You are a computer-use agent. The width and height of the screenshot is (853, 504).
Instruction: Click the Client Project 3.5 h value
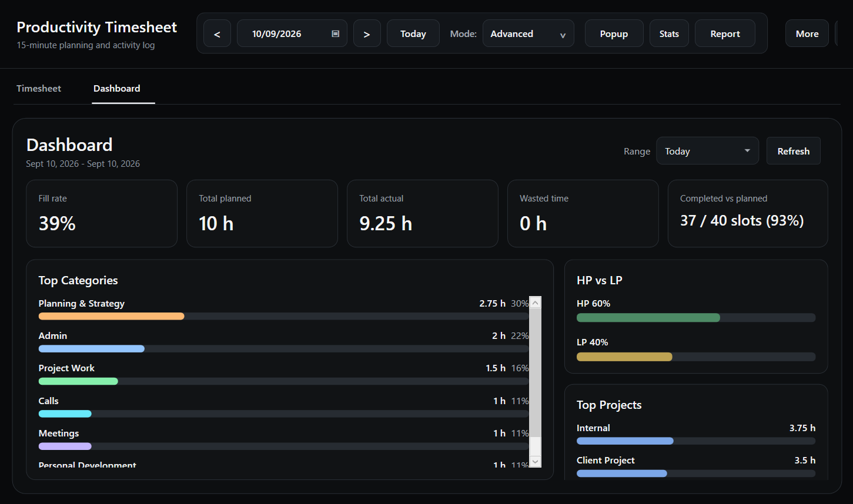pyautogui.click(x=805, y=460)
